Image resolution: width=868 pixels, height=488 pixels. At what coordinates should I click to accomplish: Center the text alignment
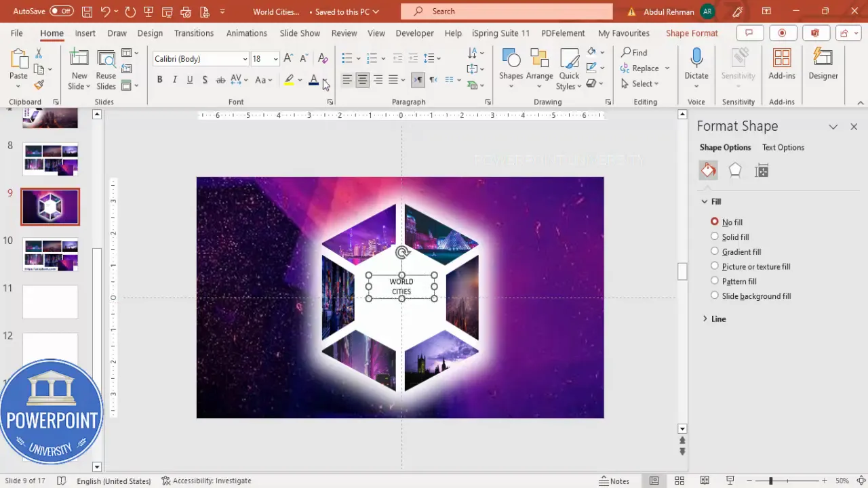click(362, 80)
